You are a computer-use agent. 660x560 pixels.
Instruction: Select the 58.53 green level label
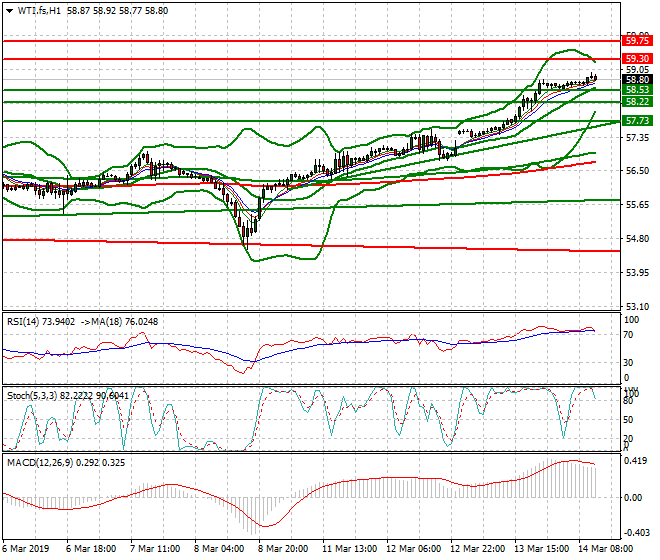637,90
